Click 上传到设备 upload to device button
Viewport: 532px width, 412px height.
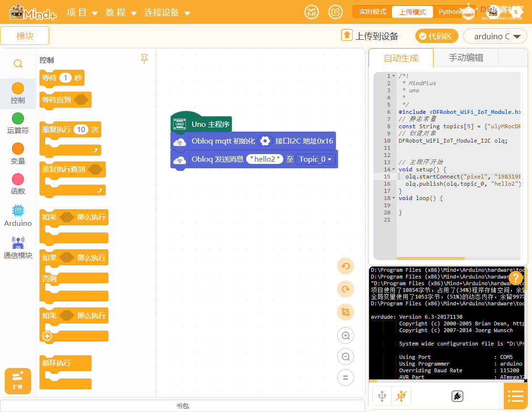pos(370,36)
